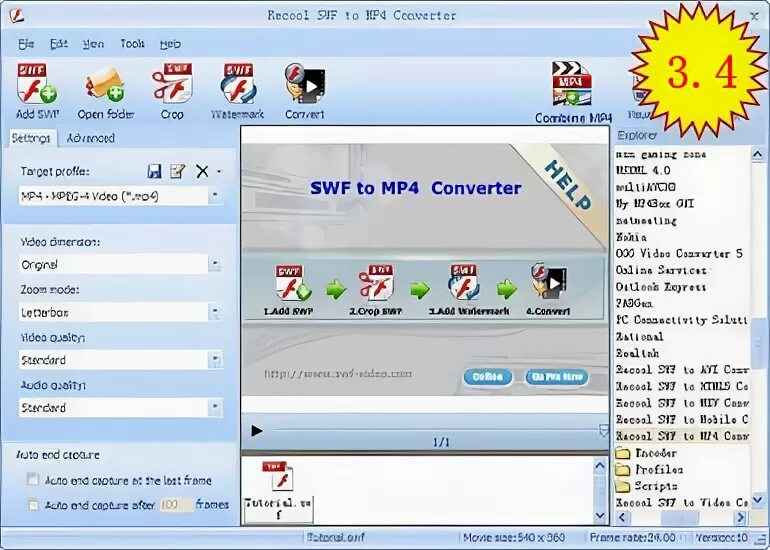Play the SWF preview

pyautogui.click(x=256, y=431)
